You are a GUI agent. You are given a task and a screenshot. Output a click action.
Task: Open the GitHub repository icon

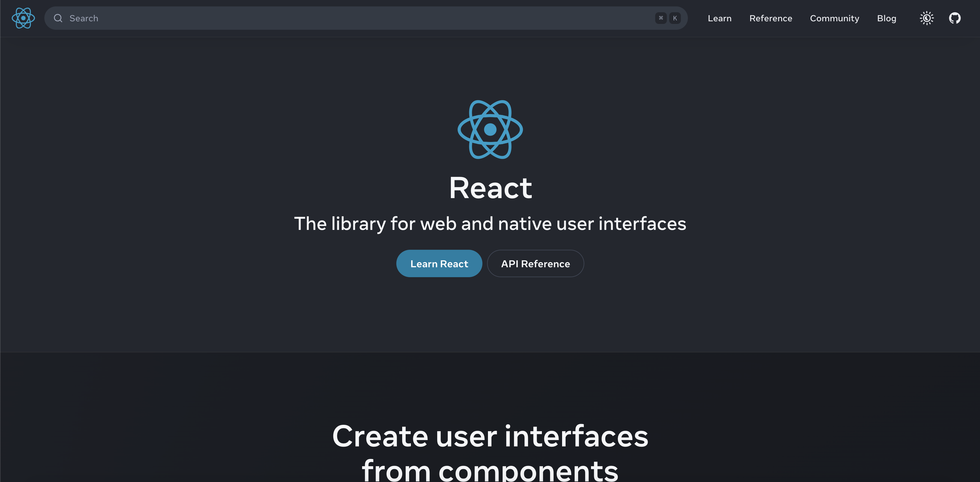[x=955, y=18]
